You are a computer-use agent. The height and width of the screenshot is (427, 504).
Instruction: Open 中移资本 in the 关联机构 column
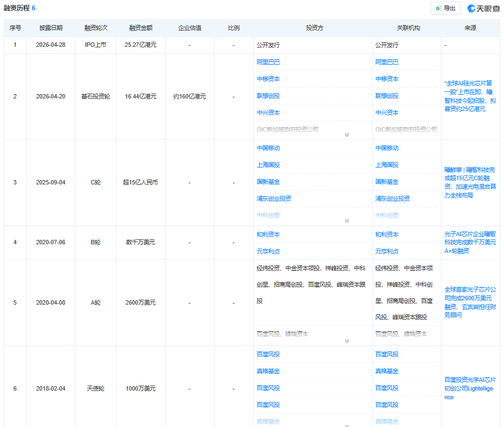point(386,79)
